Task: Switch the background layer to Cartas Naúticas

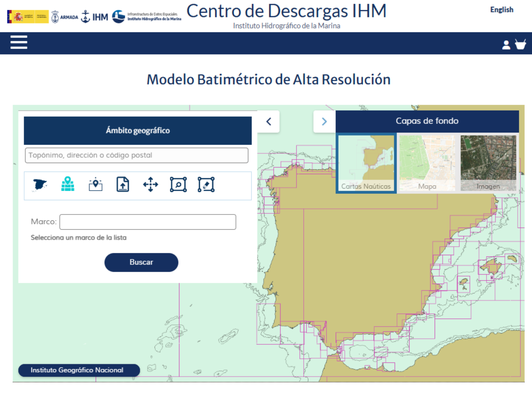Action: pos(366,163)
